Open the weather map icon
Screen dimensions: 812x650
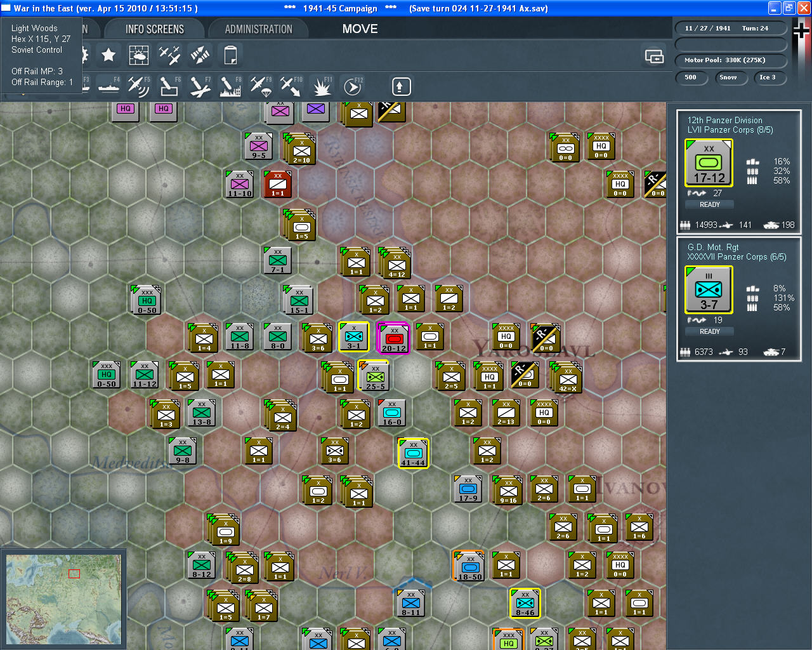click(x=139, y=55)
